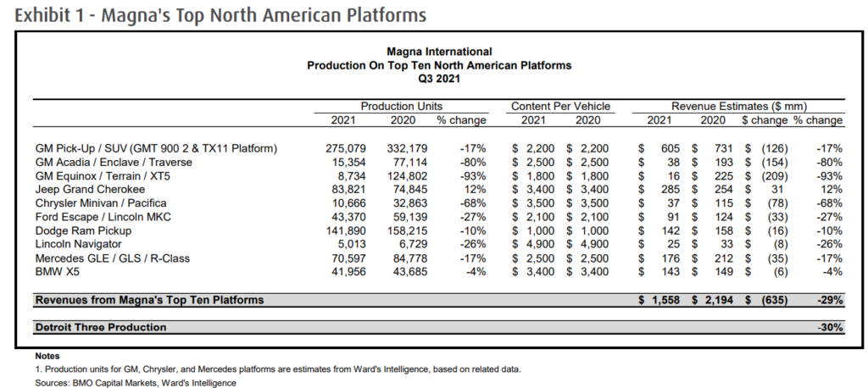Select the 15,354 production value
868x388 pixels.
coord(348,162)
